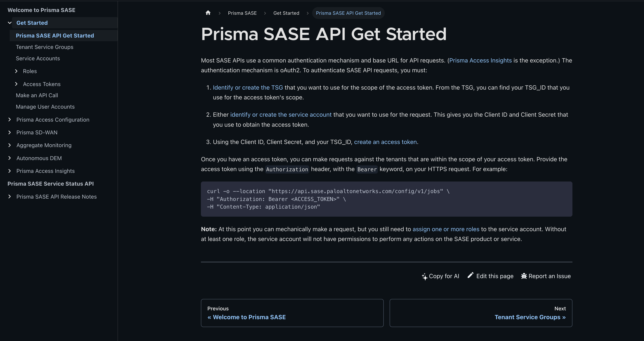
Task: Select Tenant Service Groups in sidebar
Action: point(44,47)
